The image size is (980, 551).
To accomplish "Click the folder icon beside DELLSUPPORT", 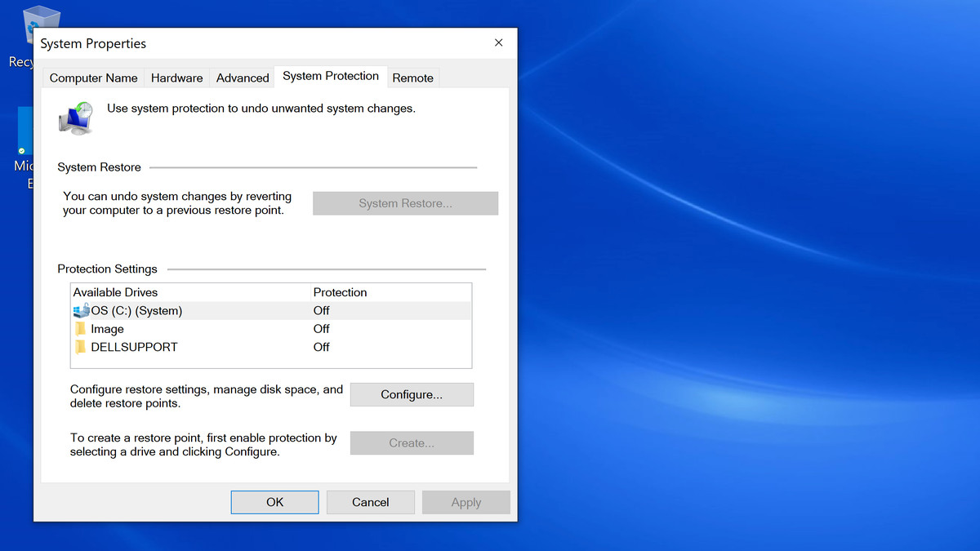I will [80, 347].
